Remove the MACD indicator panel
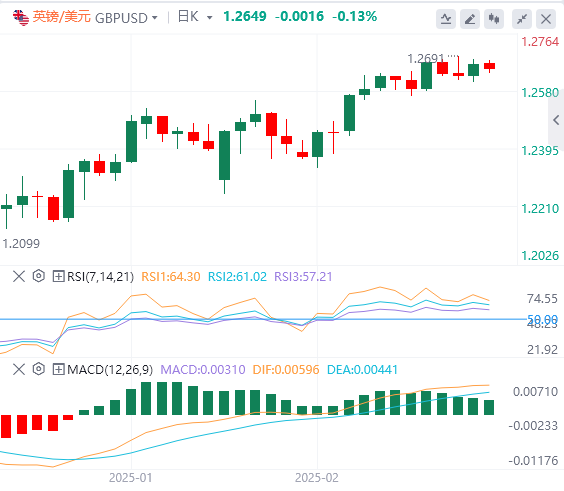This screenshot has height=491, width=564. point(19,369)
